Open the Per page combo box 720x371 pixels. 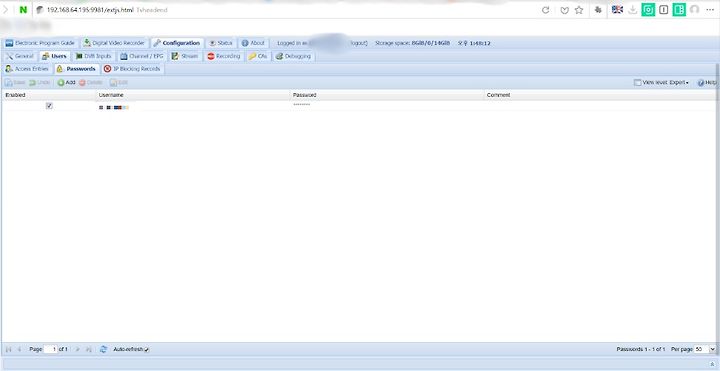click(705, 349)
